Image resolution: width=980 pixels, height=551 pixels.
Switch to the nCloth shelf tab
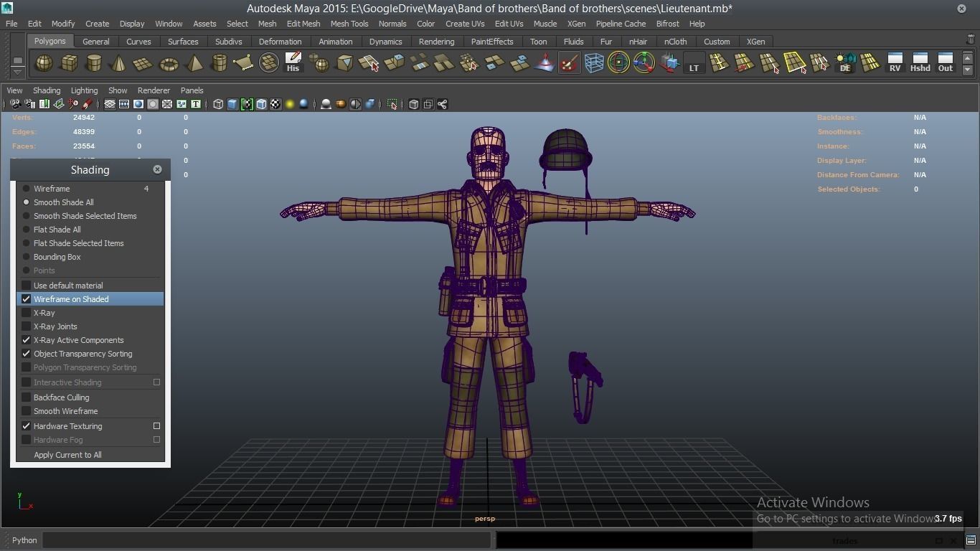pyautogui.click(x=675, y=42)
